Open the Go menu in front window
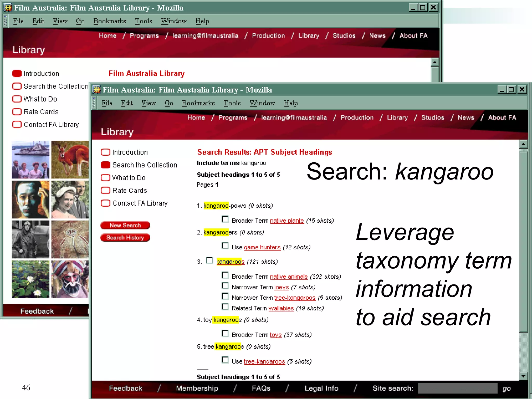The image size is (532, 399). (169, 103)
